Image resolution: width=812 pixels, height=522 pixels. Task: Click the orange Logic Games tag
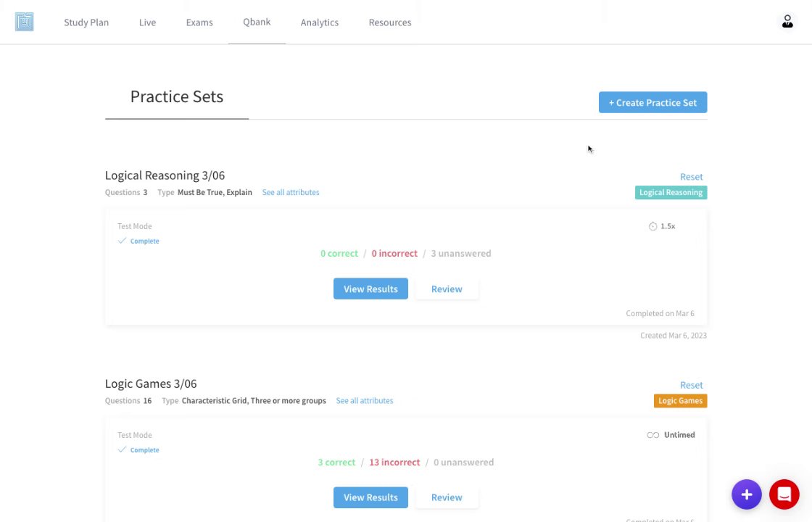(x=680, y=400)
